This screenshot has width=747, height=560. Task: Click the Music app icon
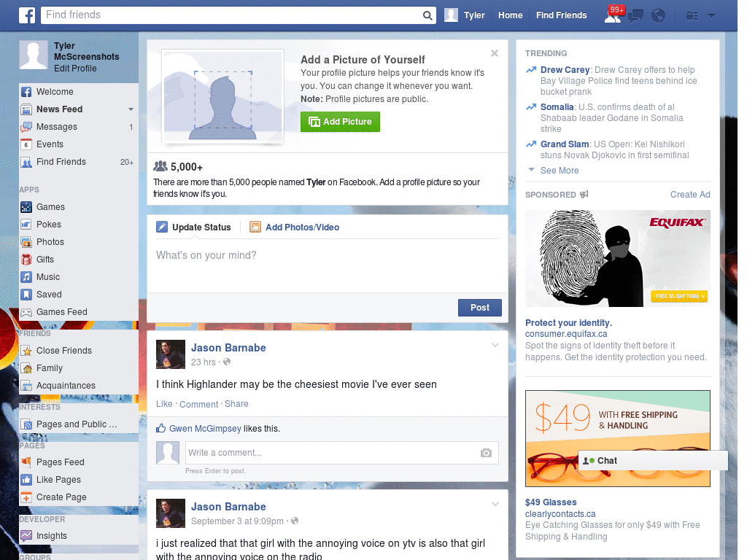click(26, 277)
